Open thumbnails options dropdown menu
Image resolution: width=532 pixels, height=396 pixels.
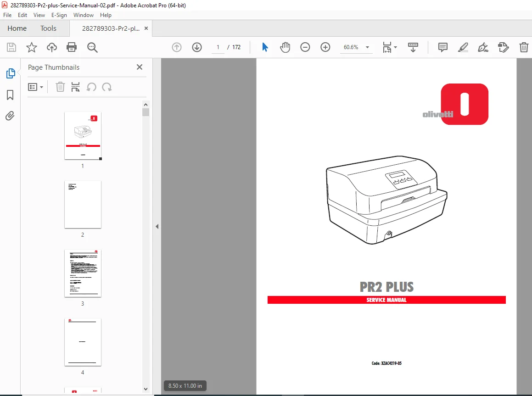(36, 87)
